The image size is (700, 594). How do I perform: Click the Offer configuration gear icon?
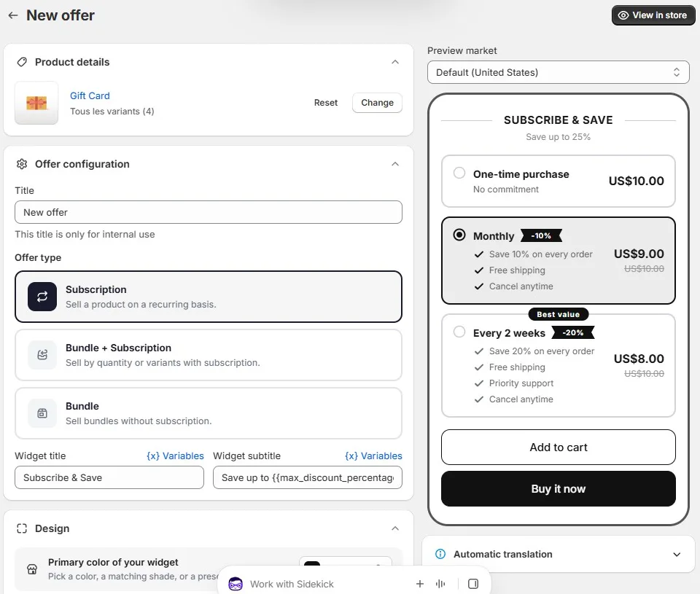[22, 164]
